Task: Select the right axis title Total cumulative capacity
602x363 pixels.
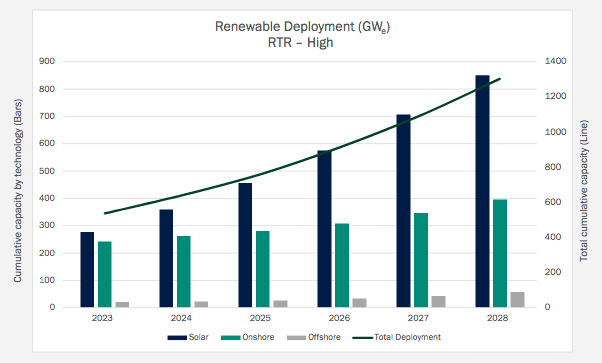Action: pyautogui.click(x=584, y=191)
